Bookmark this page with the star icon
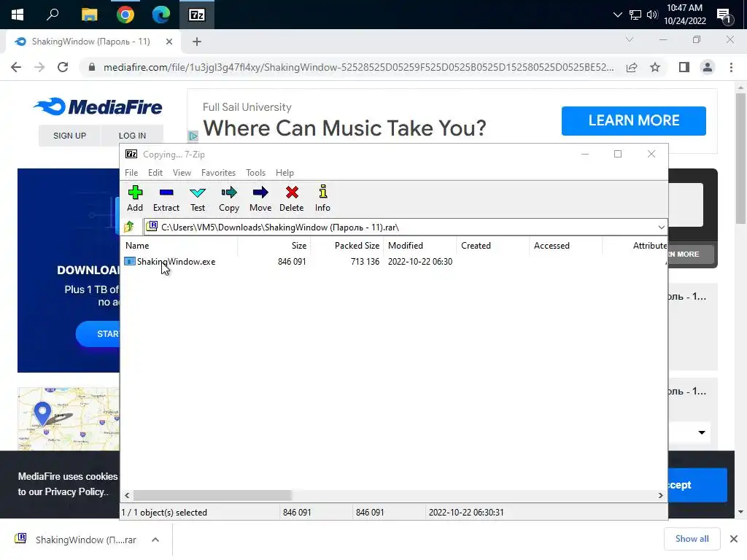747x560 pixels. coord(655,67)
